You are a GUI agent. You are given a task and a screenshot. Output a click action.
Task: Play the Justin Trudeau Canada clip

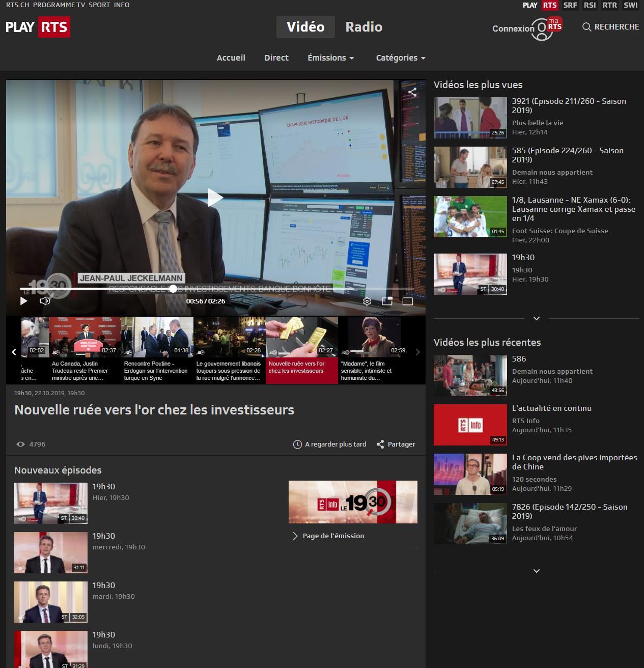click(85, 350)
